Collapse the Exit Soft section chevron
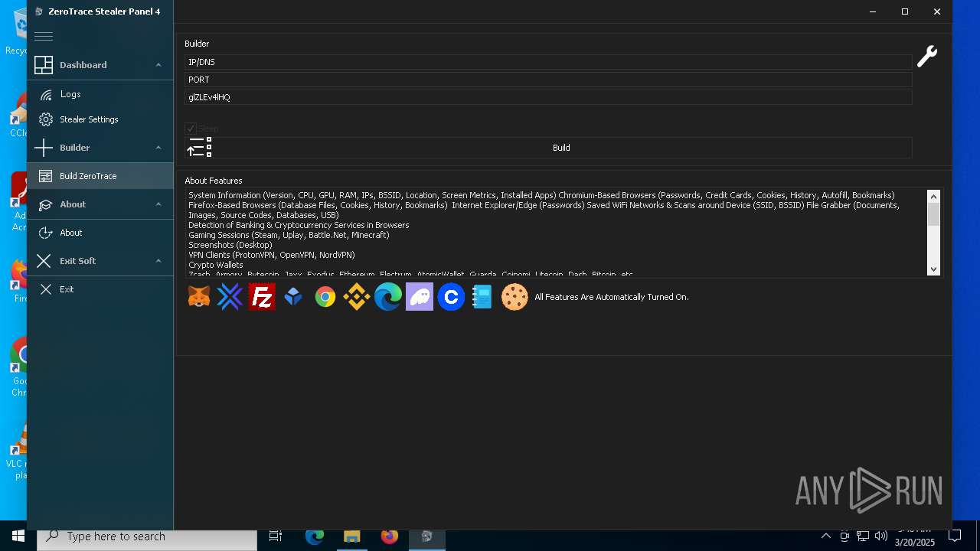 click(158, 261)
